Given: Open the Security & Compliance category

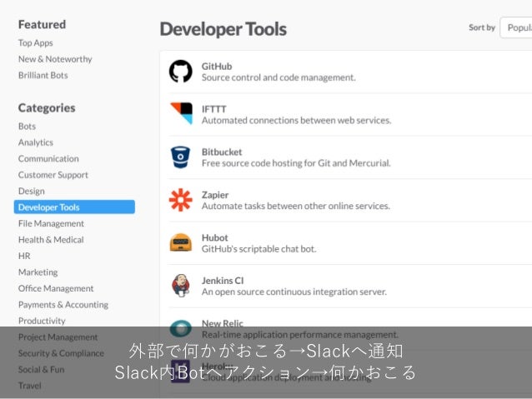Looking at the screenshot, I should click(x=61, y=353).
